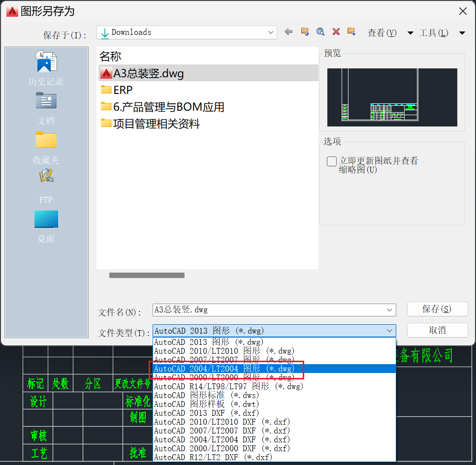Image resolution: width=476 pixels, height=465 pixels.
Task: Click the drawing preview thumbnail
Action: coord(392,97)
